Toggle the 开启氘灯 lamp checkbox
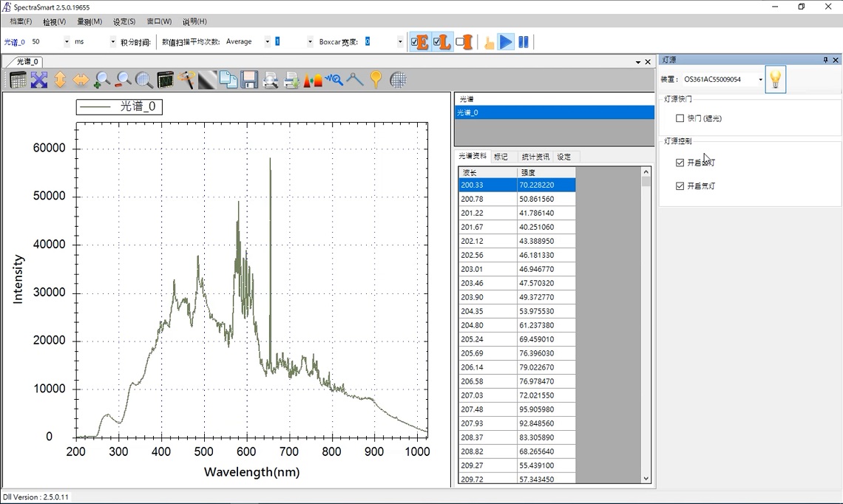843x504 pixels. [x=680, y=186]
